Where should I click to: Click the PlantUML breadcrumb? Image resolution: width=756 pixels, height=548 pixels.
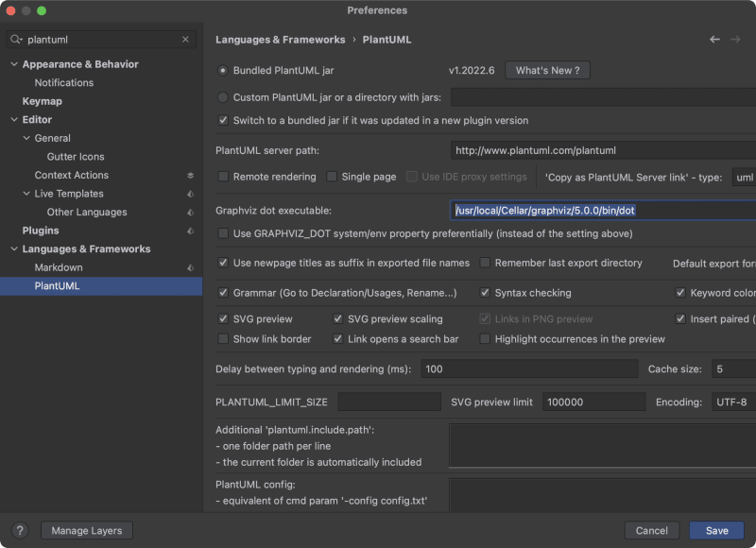coord(387,40)
